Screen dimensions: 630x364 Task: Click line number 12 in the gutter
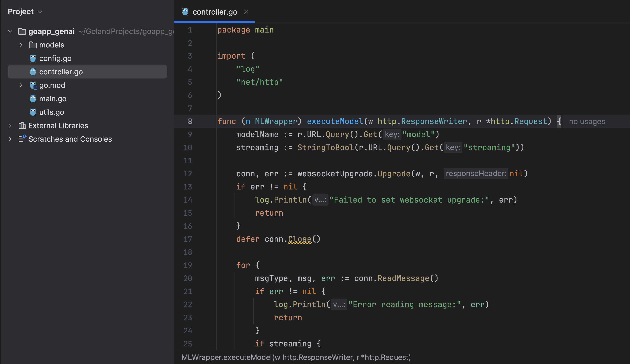pyautogui.click(x=188, y=174)
